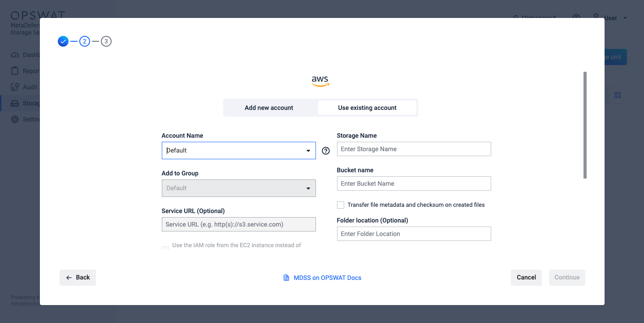Screen dimensions: 644x323
Task: Focus the Bucket name input field
Action: 414,183
